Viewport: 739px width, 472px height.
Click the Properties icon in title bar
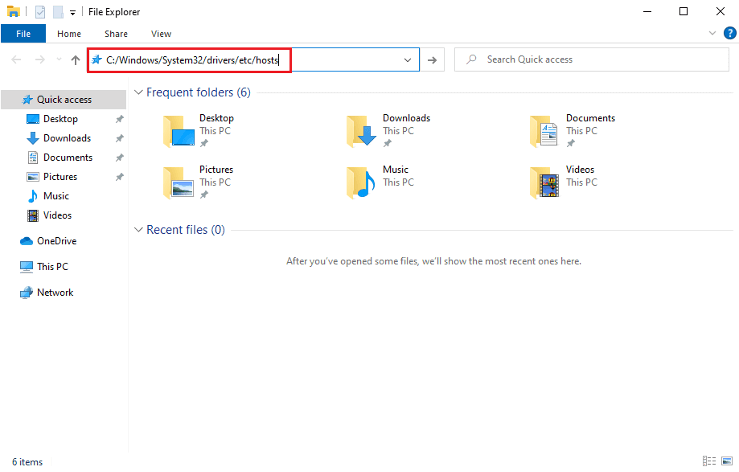[x=39, y=11]
